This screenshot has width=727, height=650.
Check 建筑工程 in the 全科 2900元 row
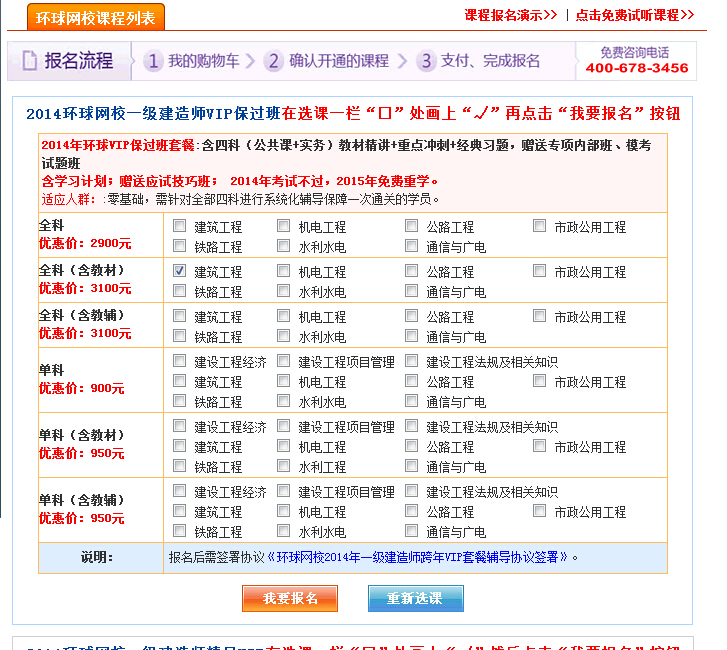pos(179,226)
